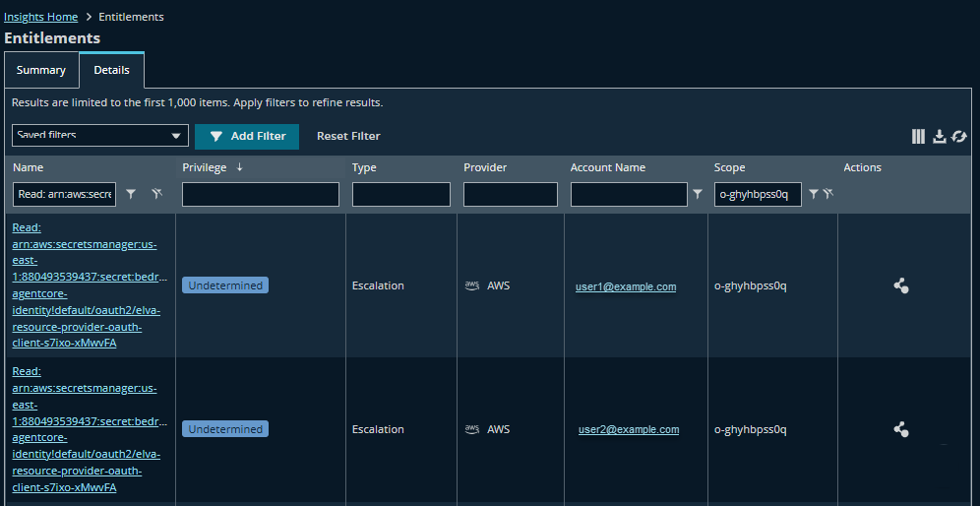Click the Undetermined badge in user1 row
The height and width of the screenshot is (506, 980).
click(x=225, y=285)
